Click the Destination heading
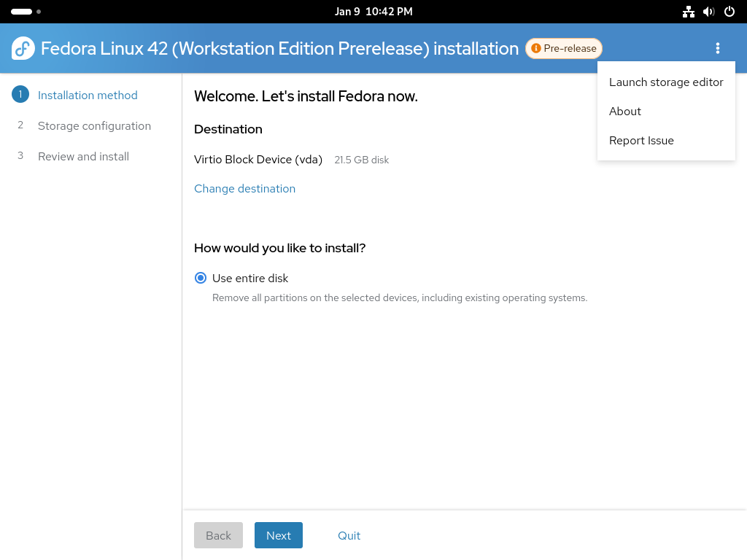 (x=228, y=129)
